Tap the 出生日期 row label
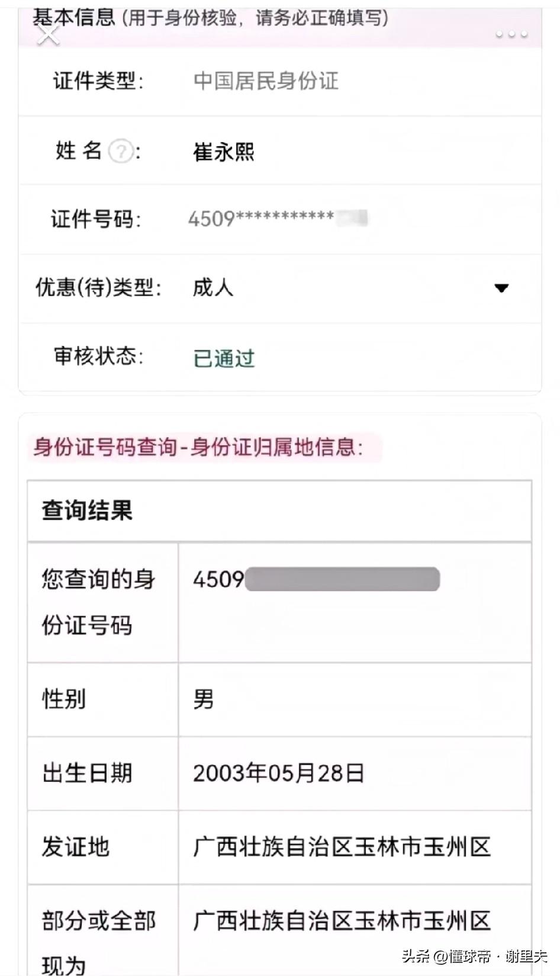 pos(87,773)
